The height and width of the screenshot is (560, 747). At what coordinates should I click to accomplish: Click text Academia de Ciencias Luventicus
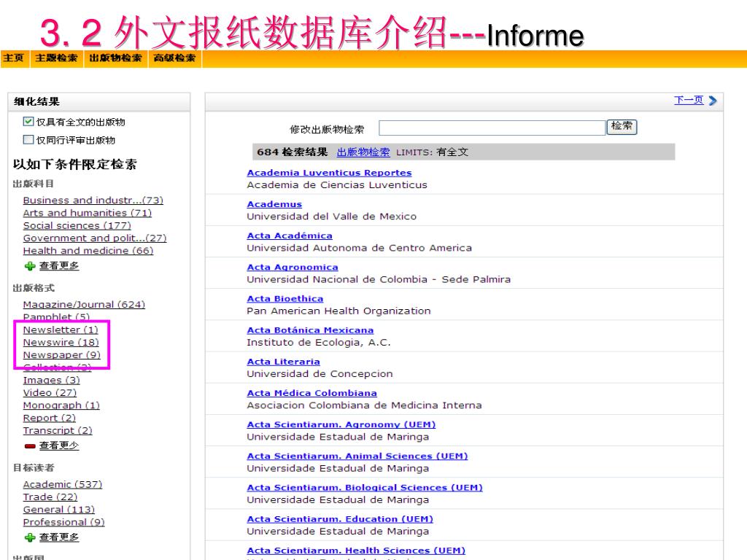(x=337, y=185)
